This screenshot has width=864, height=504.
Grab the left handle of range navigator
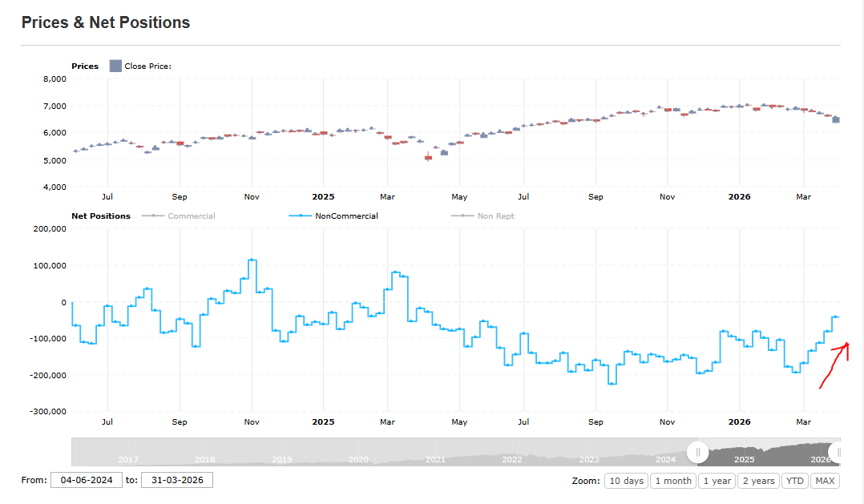click(697, 452)
